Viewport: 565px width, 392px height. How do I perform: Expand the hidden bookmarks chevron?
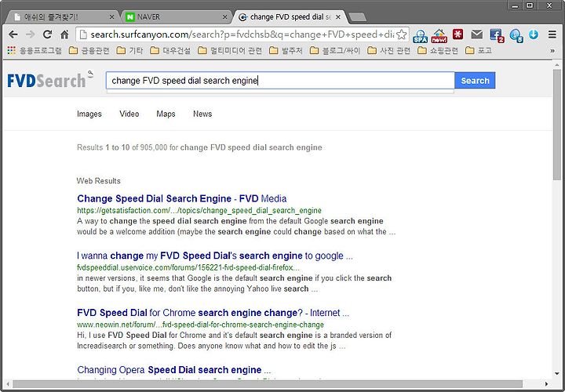552,51
